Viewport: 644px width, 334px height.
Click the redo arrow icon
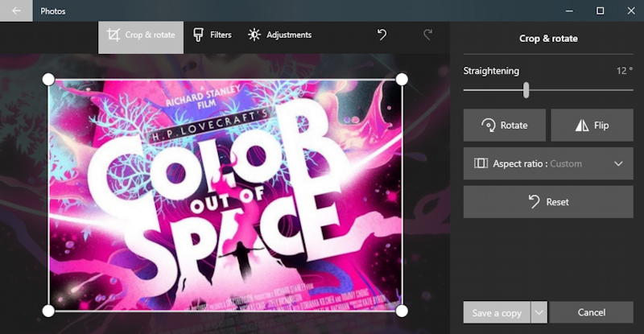(x=428, y=35)
